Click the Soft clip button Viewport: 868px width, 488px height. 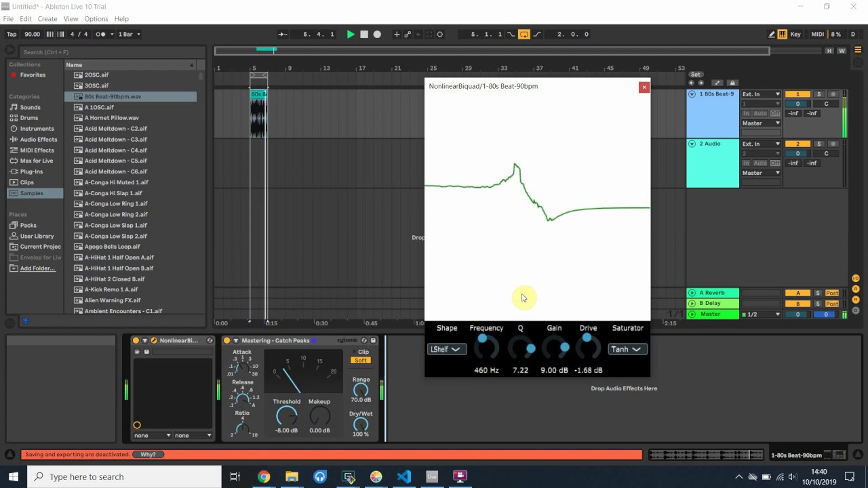pyautogui.click(x=361, y=361)
